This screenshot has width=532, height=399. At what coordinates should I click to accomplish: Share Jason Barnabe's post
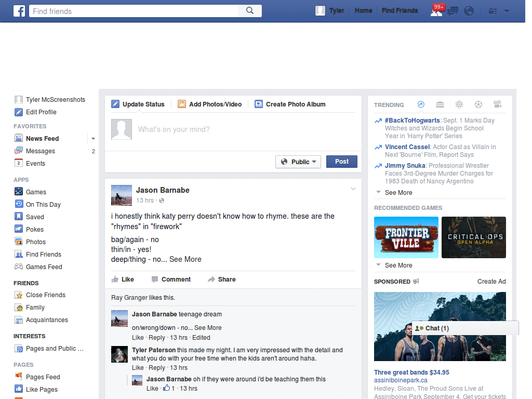tap(222, 279)
